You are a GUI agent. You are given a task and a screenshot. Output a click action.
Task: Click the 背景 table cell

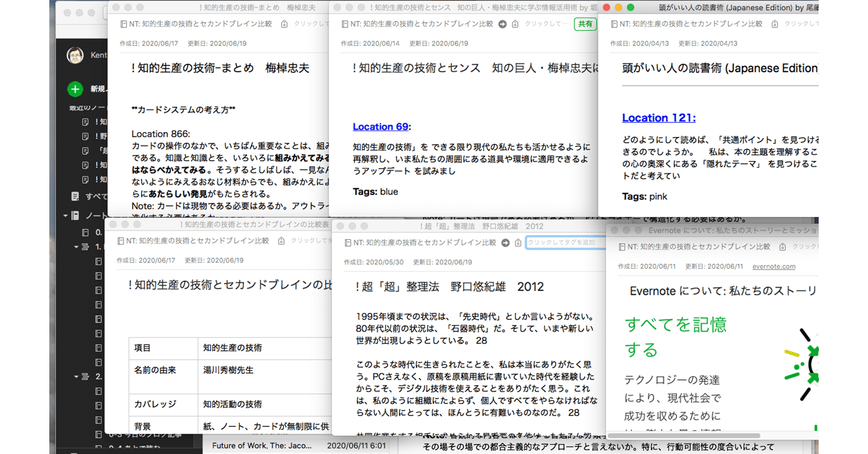coord(163,425)
